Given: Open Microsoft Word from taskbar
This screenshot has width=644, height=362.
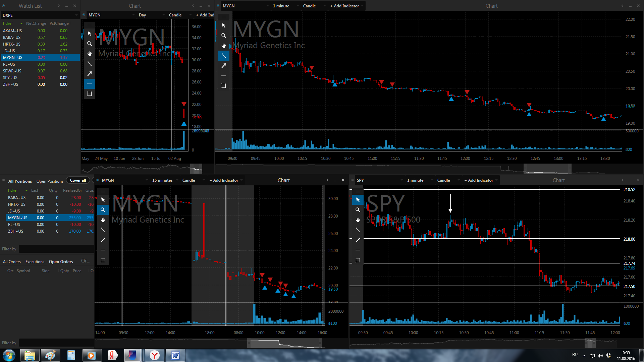Looking at the screenshot, I should 175,355.
